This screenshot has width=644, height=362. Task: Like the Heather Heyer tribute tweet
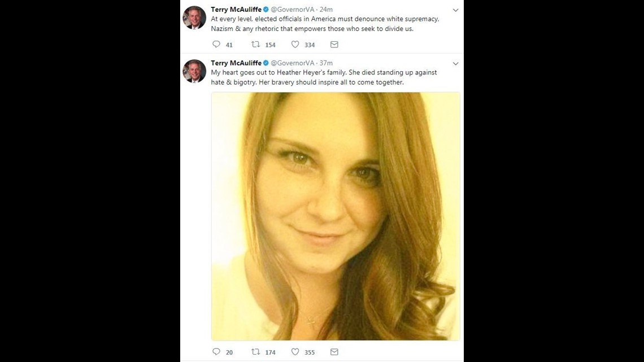pyautogui.click(x=295, y=351)
